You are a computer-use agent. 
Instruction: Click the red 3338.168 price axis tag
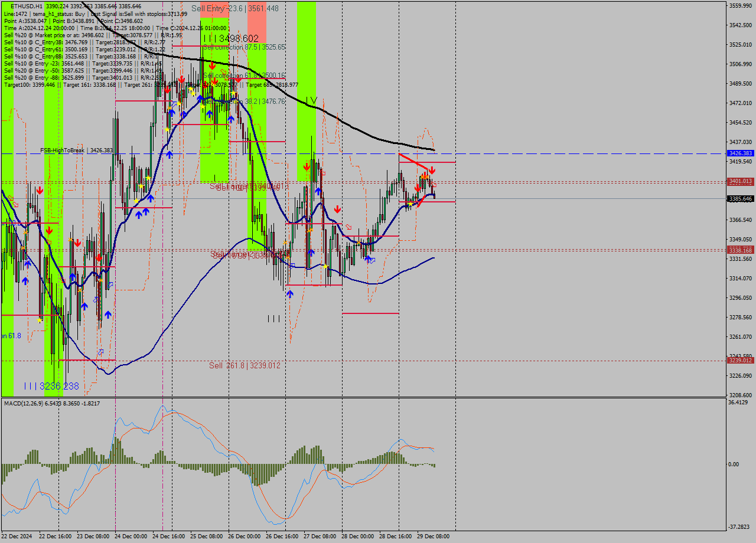[740, 250]
